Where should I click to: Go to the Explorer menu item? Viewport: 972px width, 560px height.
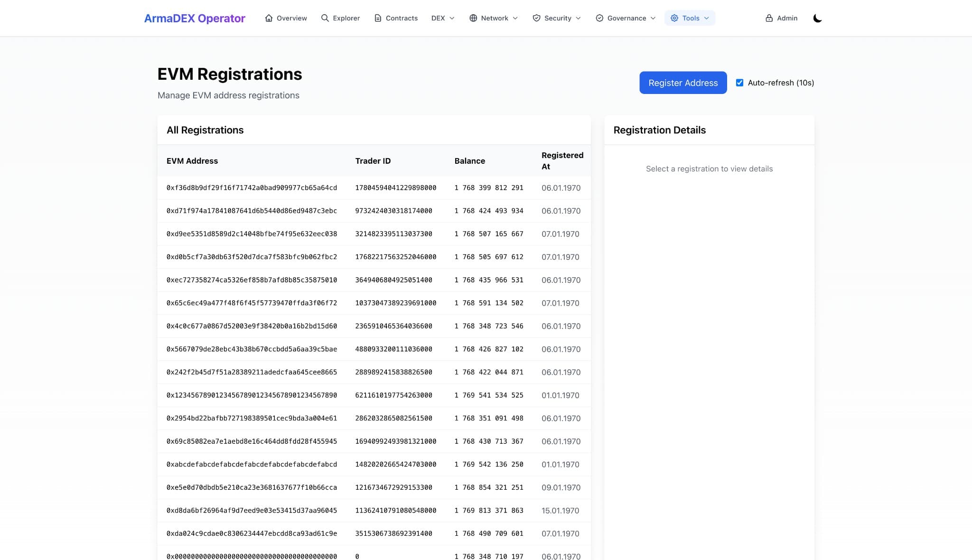point(346,18)
